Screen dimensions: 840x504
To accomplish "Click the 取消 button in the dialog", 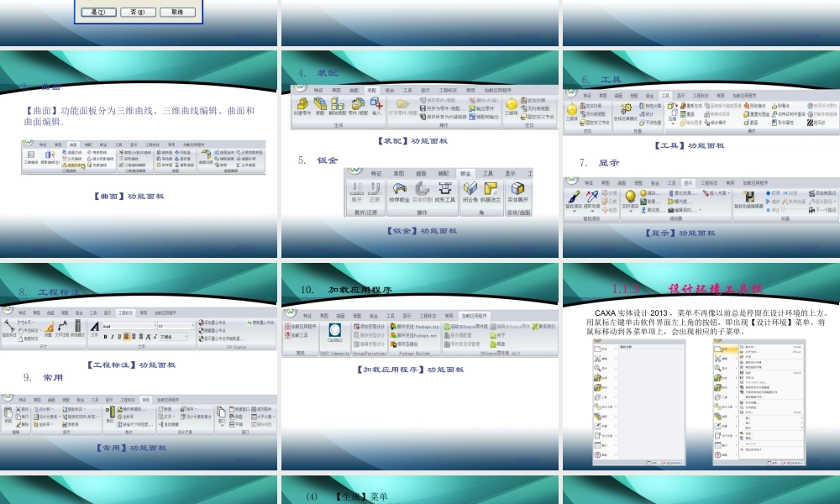I will [x=177, y=12].
